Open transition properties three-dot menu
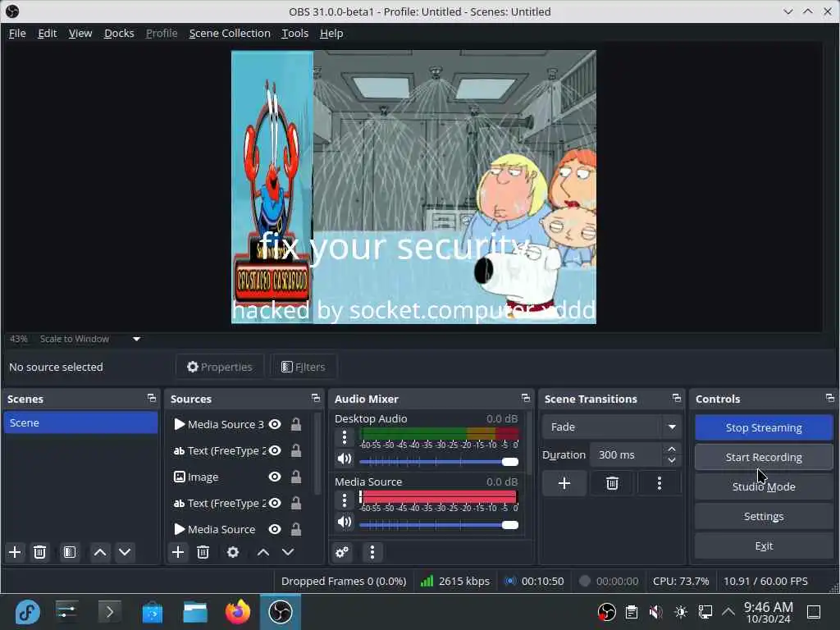This screenshot has height=630, width=840. pos(660,483)
